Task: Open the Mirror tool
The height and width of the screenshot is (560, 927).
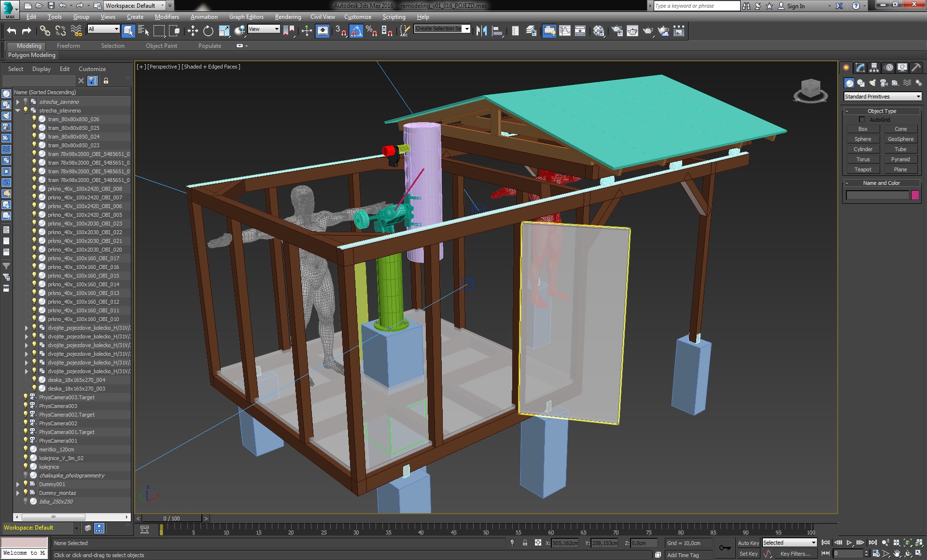Action: (481, 31)
